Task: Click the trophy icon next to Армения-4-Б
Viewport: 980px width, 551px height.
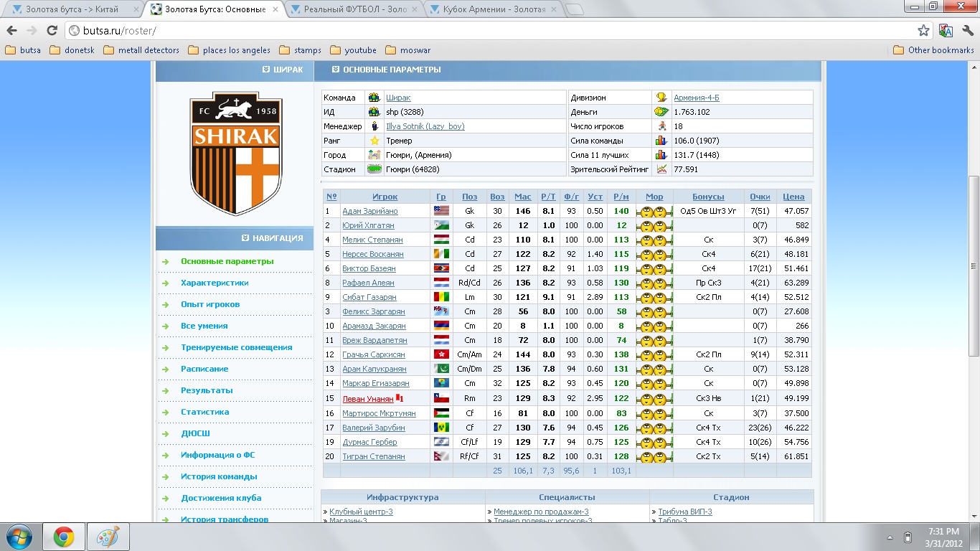Action: [x=661, y=98]
